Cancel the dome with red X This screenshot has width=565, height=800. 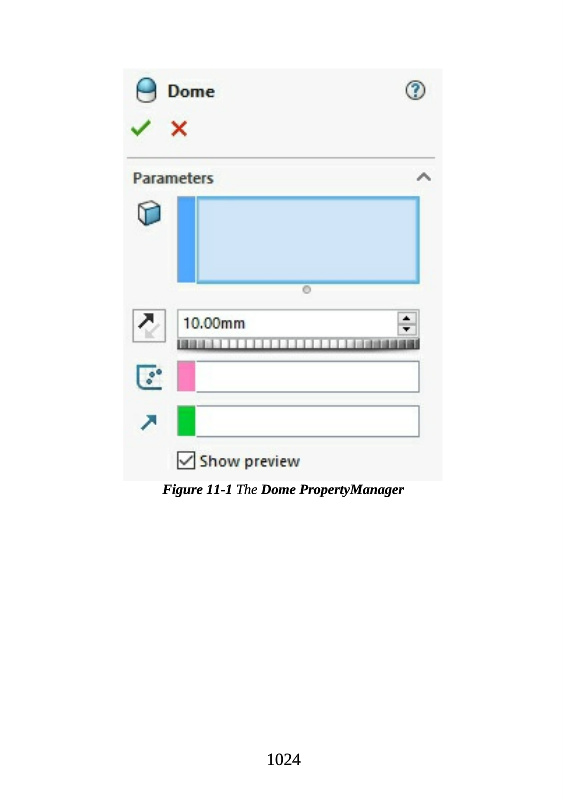179,128
